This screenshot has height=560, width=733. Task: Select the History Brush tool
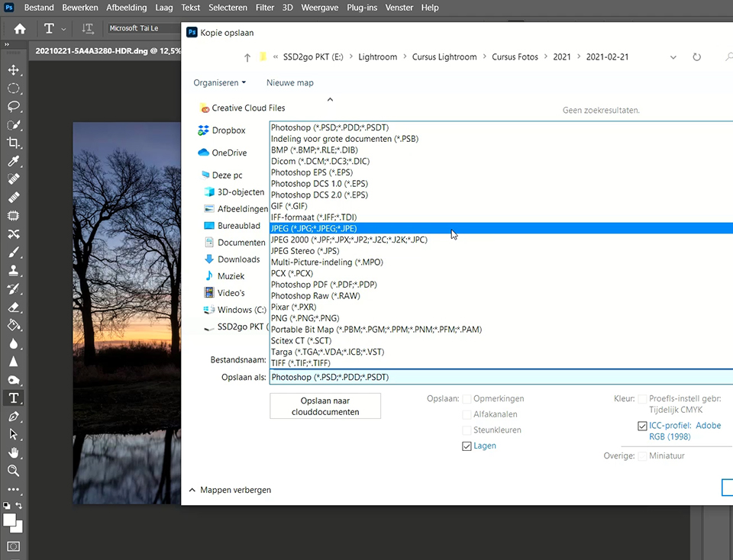pos(14,288)
